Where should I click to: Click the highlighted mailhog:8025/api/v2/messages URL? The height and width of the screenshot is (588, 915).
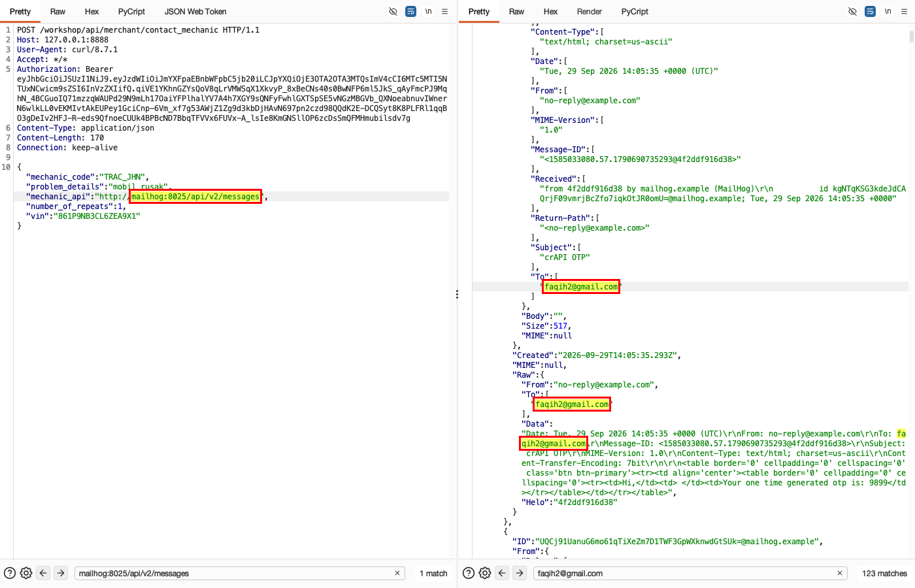[x=195, y=197]
